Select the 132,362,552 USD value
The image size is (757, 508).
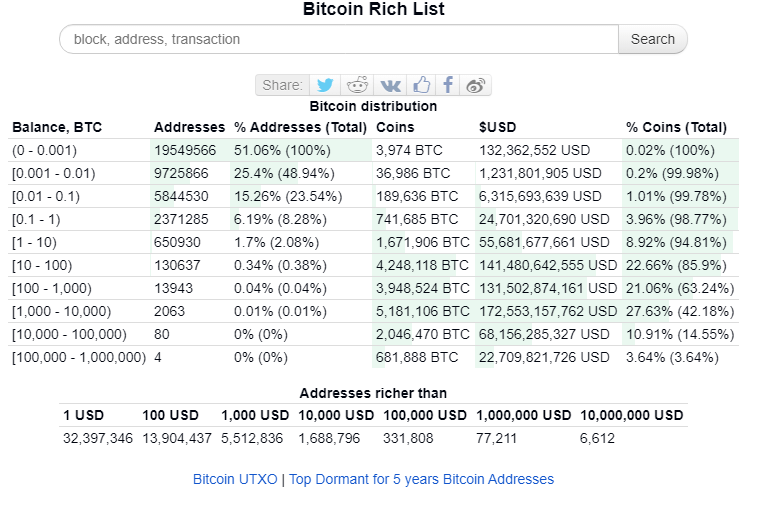(534, 150)
